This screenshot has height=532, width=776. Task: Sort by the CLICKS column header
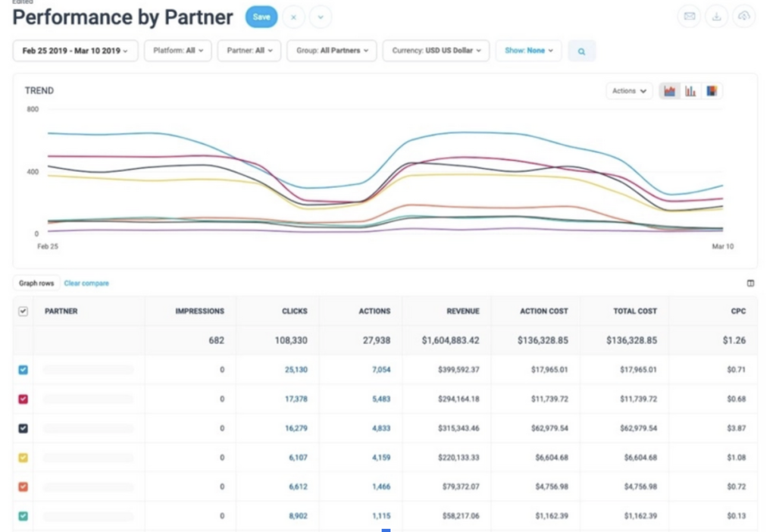(295, 311)
